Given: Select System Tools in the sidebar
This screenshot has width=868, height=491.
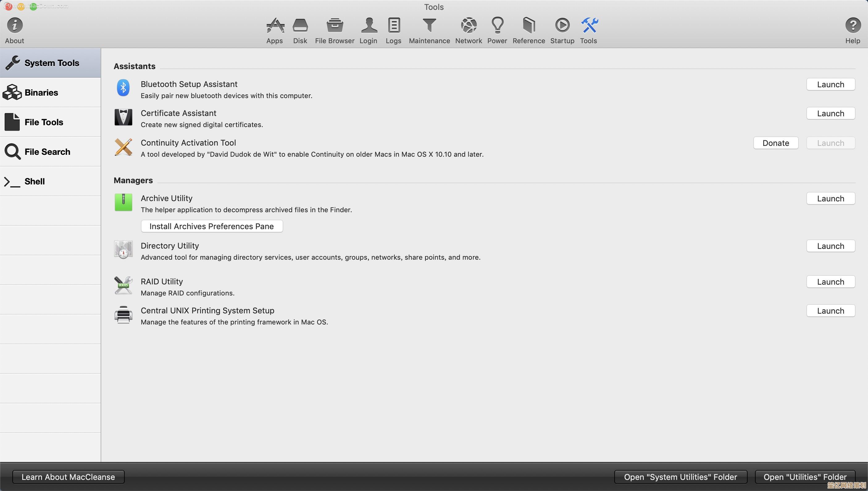Looking at the screenshot, I should [50, 63].
